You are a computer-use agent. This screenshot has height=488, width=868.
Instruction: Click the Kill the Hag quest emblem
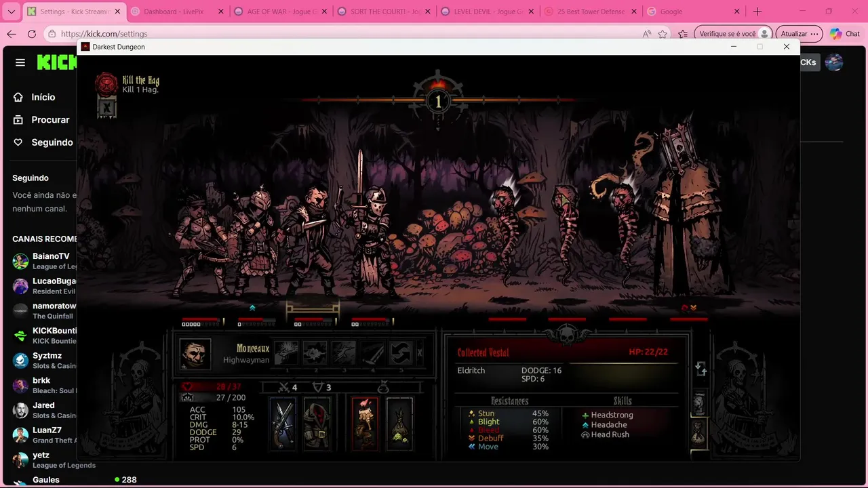106,84
